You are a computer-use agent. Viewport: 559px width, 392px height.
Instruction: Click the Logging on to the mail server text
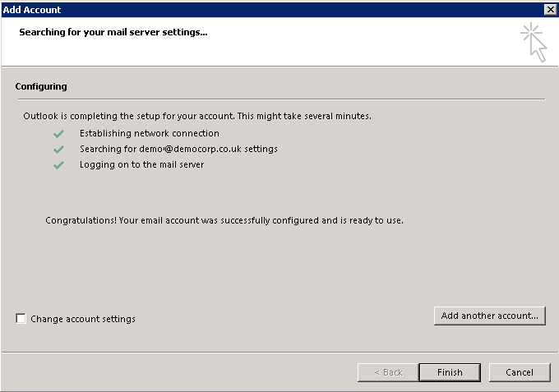(x=141, y=164)
